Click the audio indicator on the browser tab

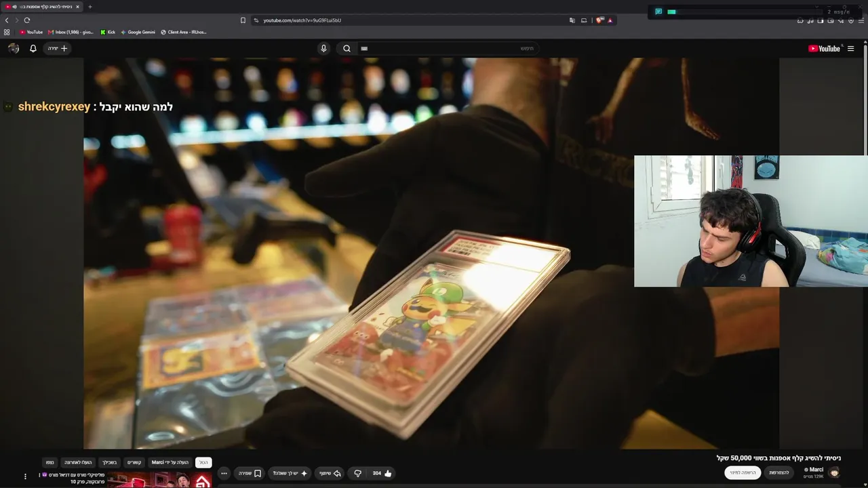[14, 7]
